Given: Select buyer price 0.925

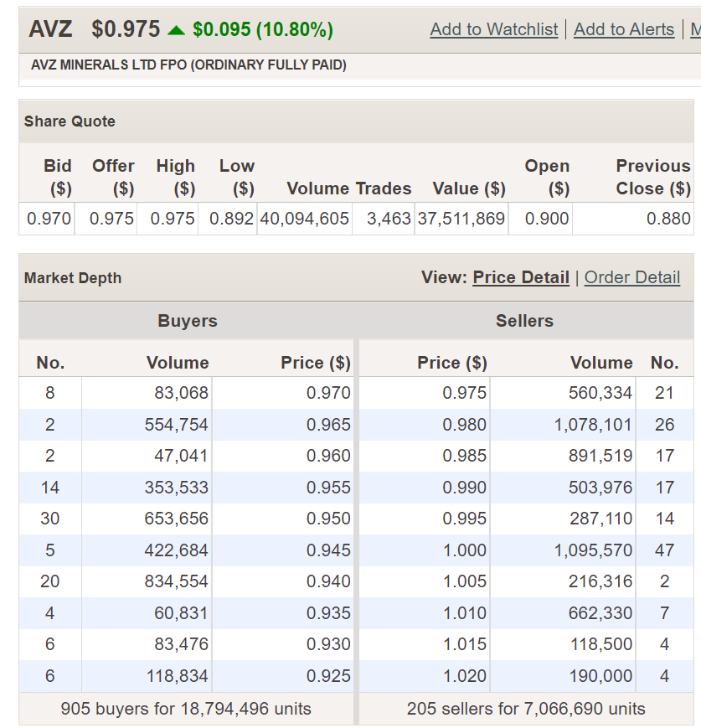Looking at the screenshot, I should [328, 676].
